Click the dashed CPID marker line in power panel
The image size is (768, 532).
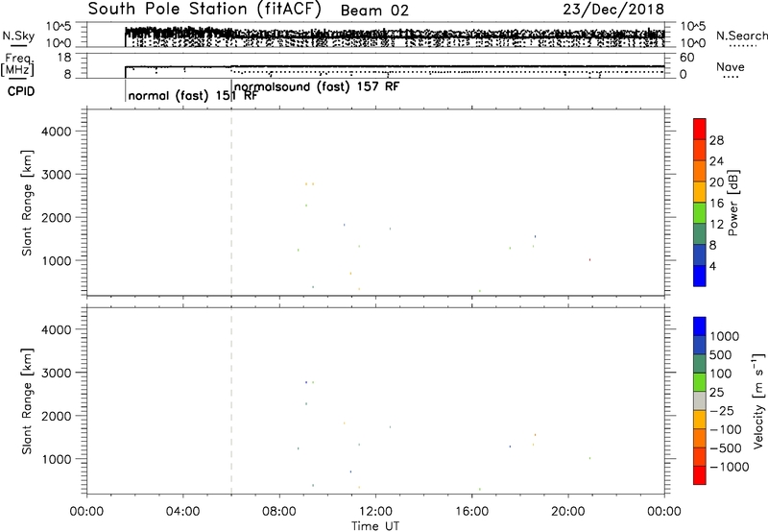point(231,203)
